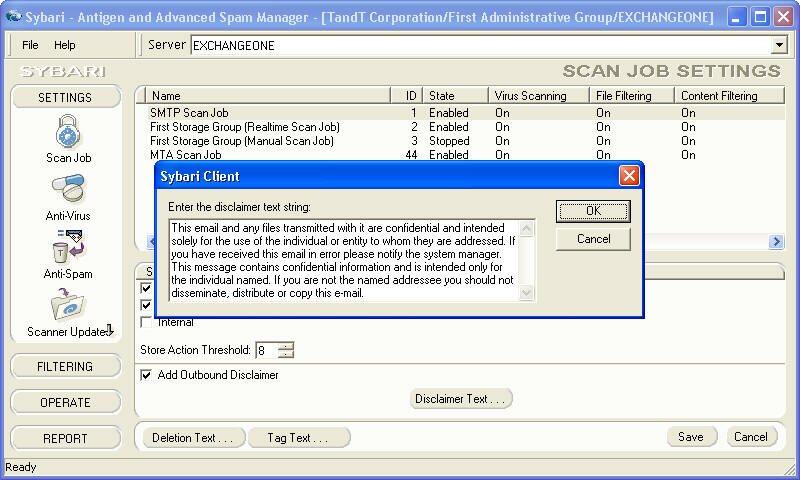
Task: Select the Anti-Virus pill icon
Action: [x=68, y=190]
